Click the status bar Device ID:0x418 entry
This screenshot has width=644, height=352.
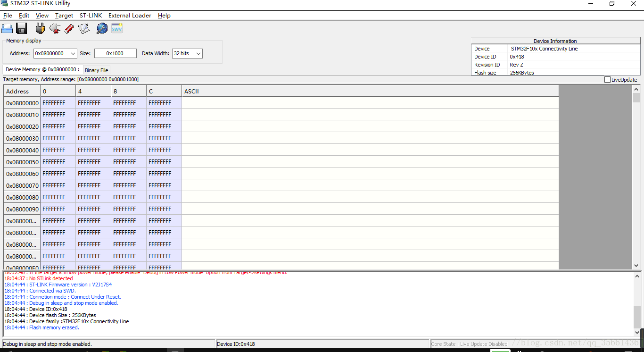coord(236,344)
